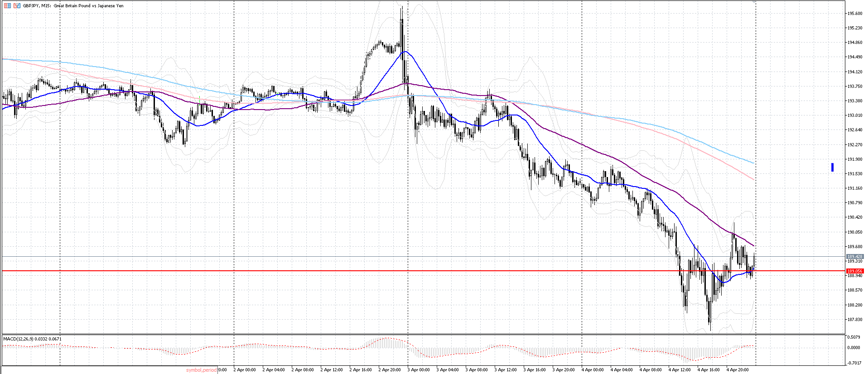Viewport: 868px width, 374px height.
Task: Click the red 189.056 price label
Action: [x=854, y=271]
